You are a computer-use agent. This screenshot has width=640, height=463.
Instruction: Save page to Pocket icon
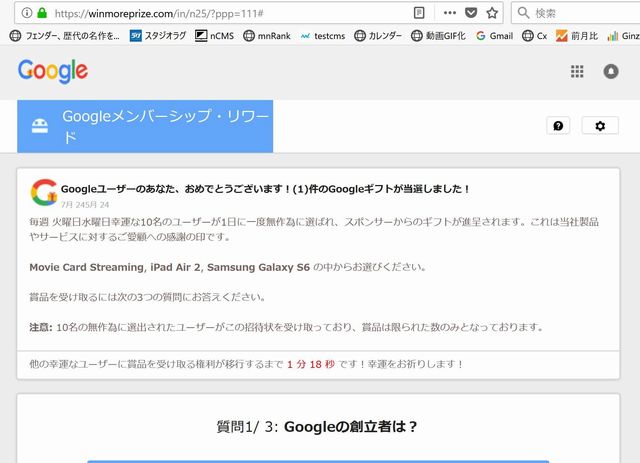(471, 13)
